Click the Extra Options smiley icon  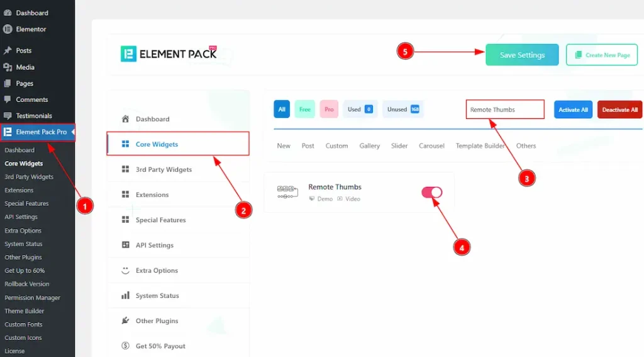coord(125,270)
